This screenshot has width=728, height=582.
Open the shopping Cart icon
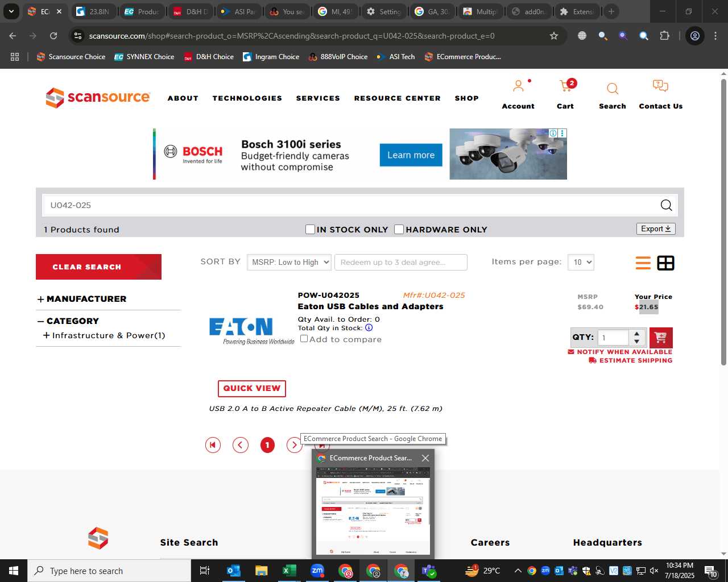(x=565, y=86)
